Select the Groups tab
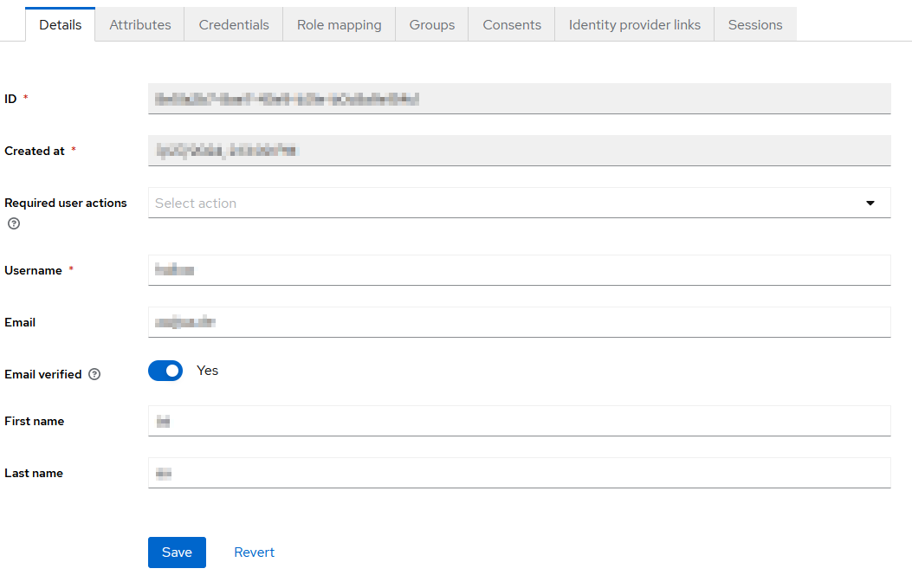 [x=432, y=25]
